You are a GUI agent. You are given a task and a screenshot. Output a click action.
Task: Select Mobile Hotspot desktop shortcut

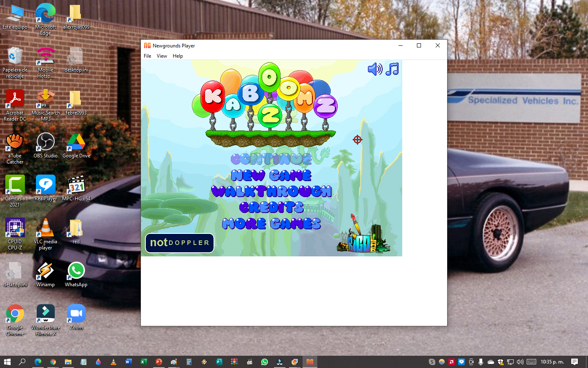pyautogui.click(x=46, y=62)
